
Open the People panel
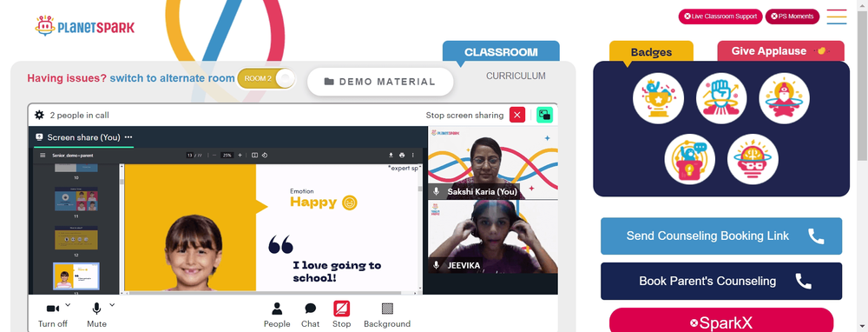click(277, 315)
